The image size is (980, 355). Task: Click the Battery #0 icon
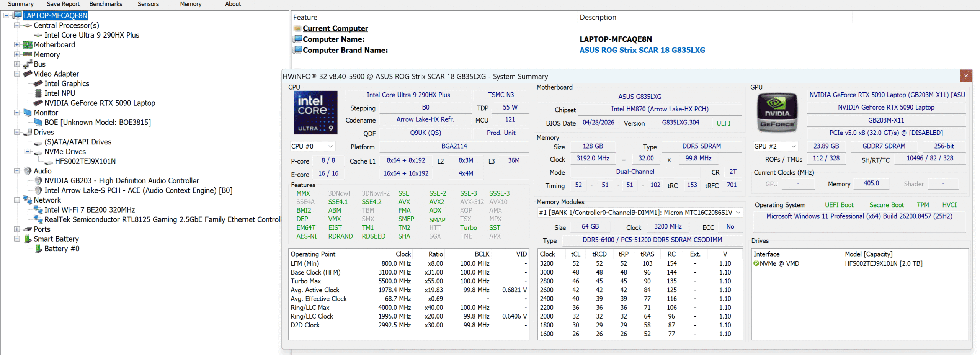(38, 249)
